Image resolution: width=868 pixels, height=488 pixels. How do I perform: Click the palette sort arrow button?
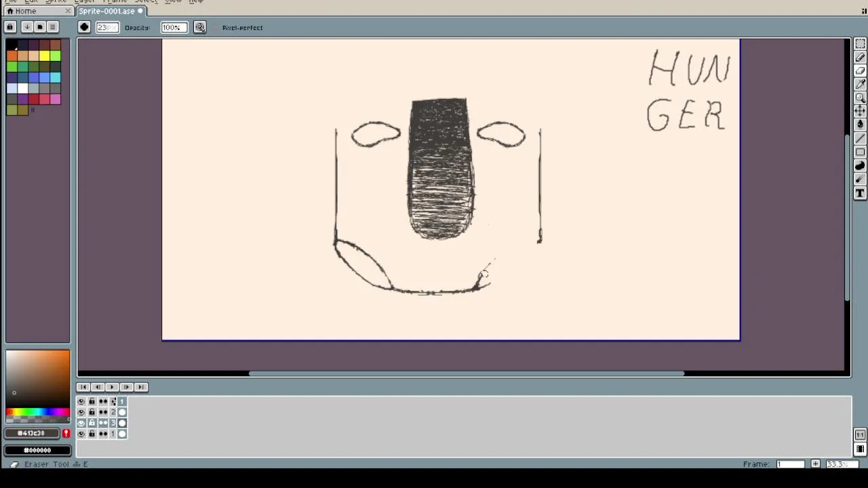pyautogui.click(x=26, y=27)
